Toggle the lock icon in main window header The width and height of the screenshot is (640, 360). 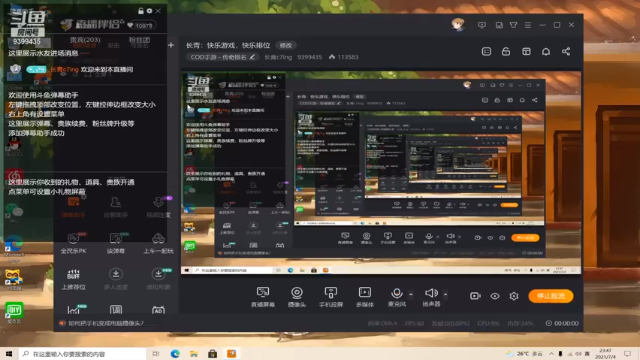[x=506, y=51]
